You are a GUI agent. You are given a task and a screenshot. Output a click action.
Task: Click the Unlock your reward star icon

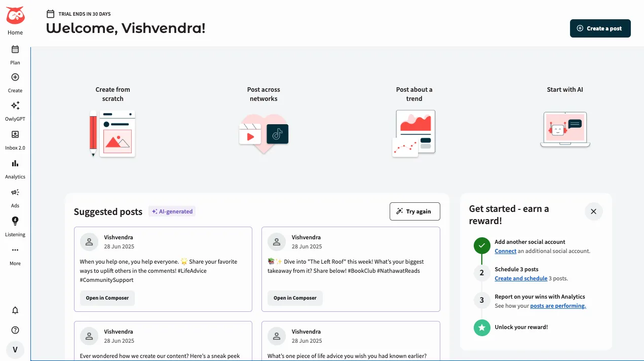pyautogui.click(x=482, y=328)
